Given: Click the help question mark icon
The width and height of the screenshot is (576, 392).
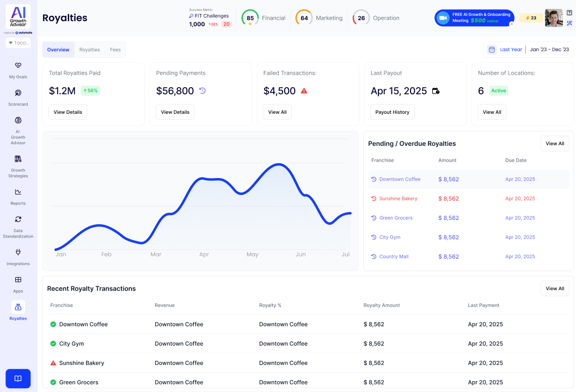Looking at the screenshot, I should tap(569, 13).
